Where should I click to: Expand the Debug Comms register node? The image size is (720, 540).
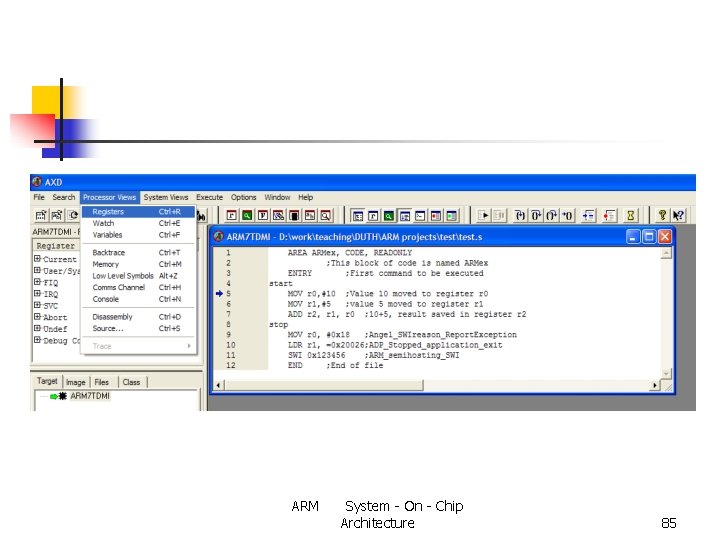[x=38, y=340]
